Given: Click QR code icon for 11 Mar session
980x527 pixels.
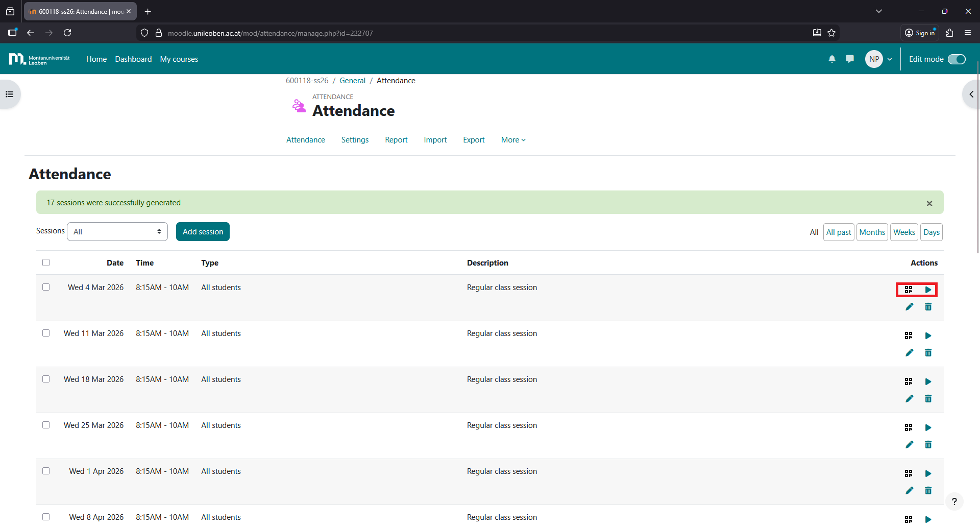Looking at the screenshot, I should pyautogui.click(x=909, y=336).
